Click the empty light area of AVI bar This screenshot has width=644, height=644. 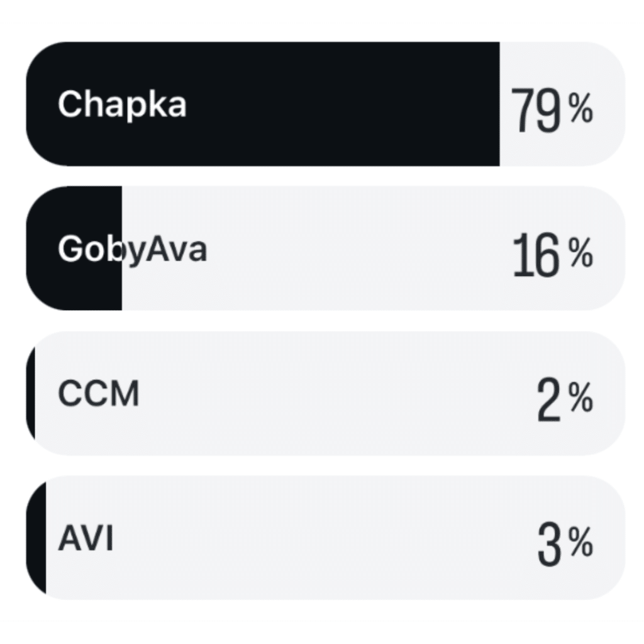pyautogui.click(x=336, y=538)
